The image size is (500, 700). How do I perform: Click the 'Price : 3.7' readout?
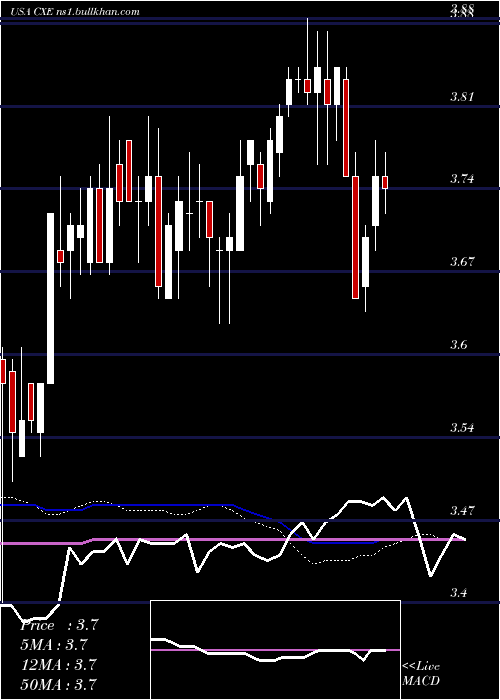59,625
